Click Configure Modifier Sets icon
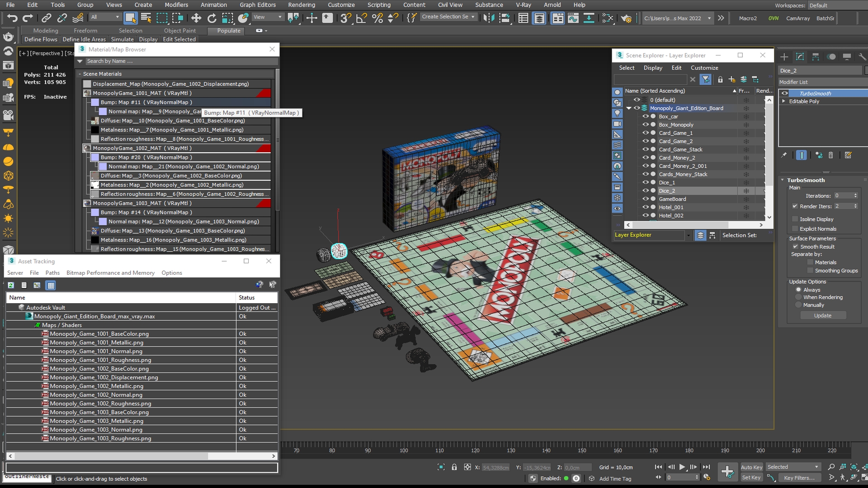Viewport: 868px width, 488px height. click(848, 155)
